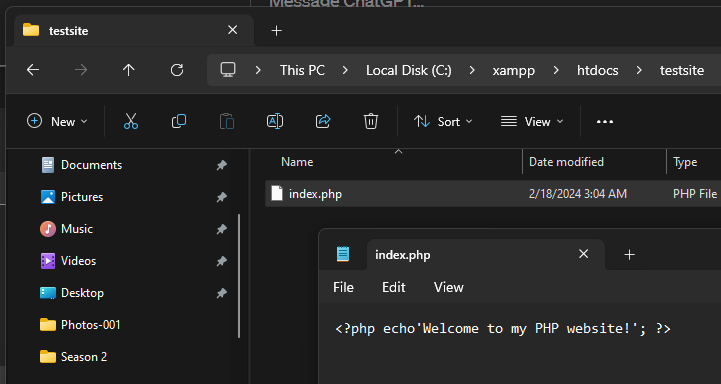The image size is (721, 384).
Task: Jump to htdocs in the breadcrumb
Action: 597,70
